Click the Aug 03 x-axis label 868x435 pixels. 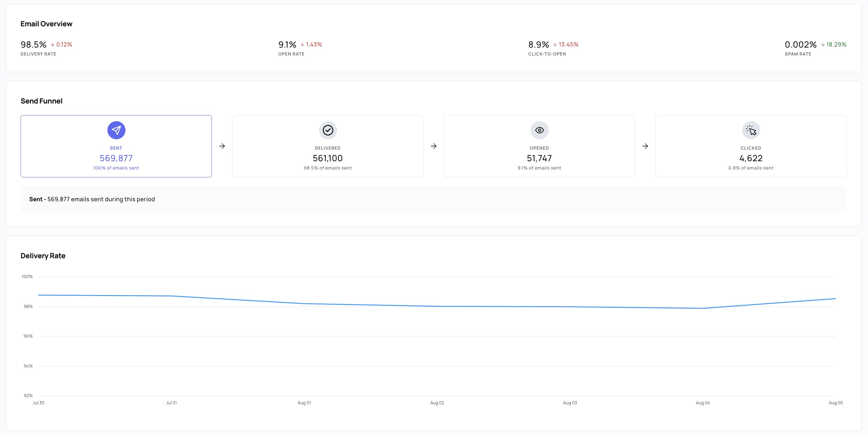tap(570, 403)
